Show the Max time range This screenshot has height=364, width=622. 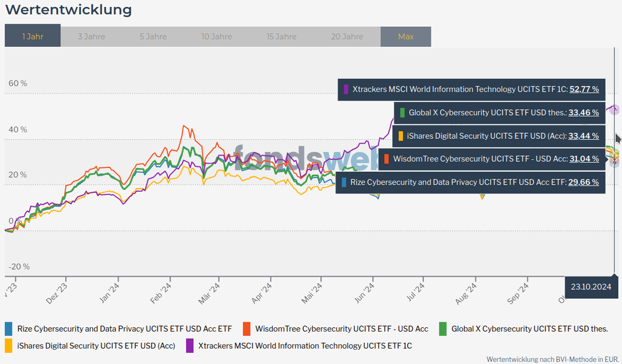405,36
